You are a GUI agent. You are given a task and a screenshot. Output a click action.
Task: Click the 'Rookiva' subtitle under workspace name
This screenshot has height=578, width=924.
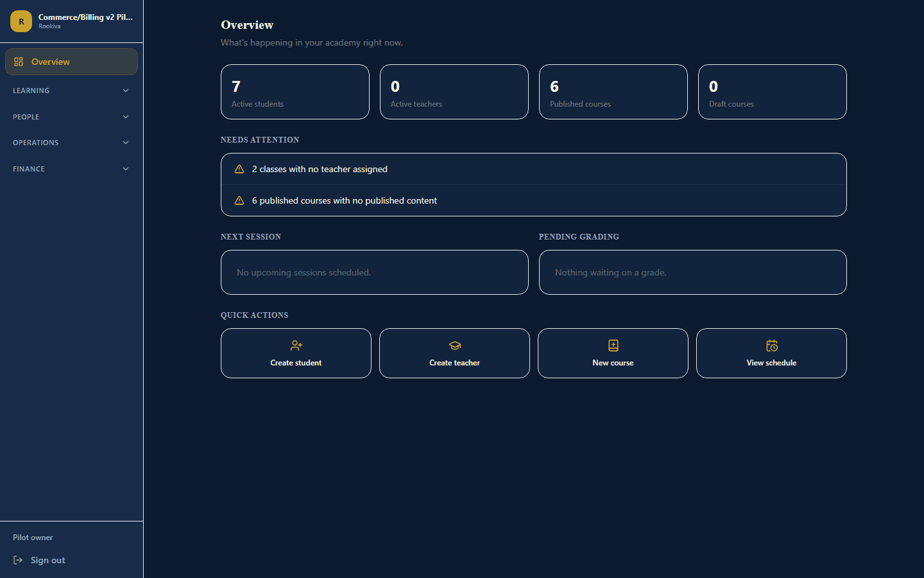tap(49, 26)
